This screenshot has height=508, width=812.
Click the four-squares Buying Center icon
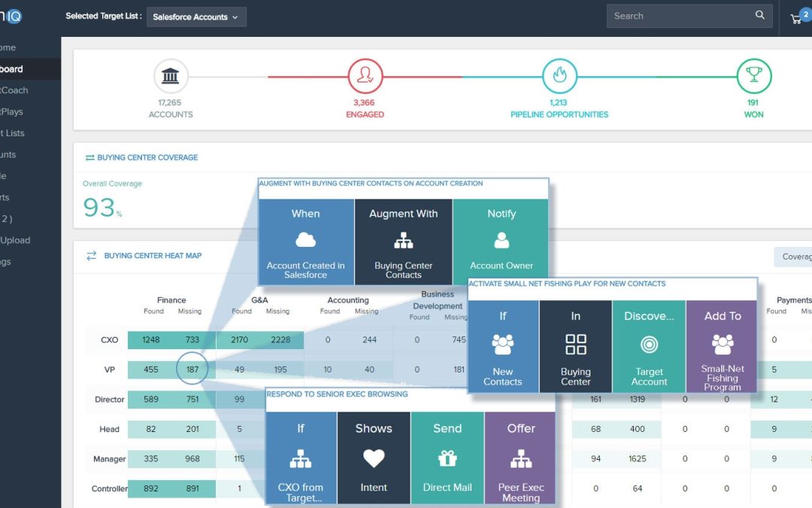[x=576, y=344]
